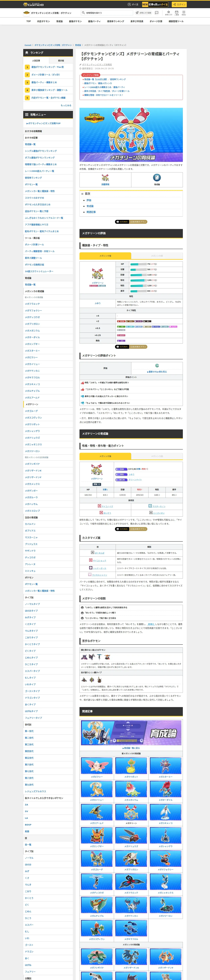
Task: Select メガシンカ後 tab in stats section
Action: (105, 256)
